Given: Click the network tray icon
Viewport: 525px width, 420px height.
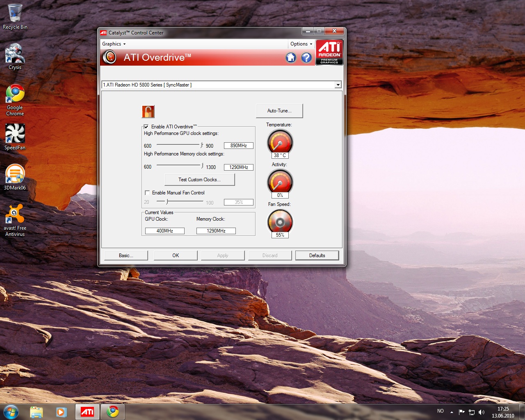Looking at the screenshot, I should 472,412.
